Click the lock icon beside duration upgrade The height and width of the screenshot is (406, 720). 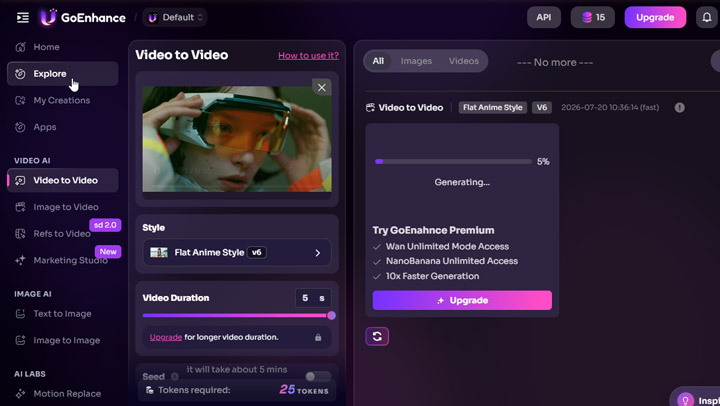[x=318, y=337]
